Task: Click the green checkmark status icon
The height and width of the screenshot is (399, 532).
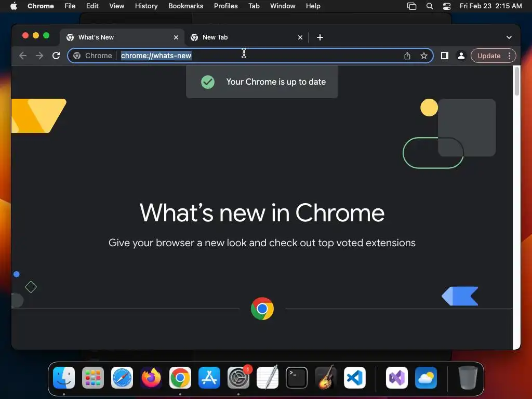Action: pos(208,82)
